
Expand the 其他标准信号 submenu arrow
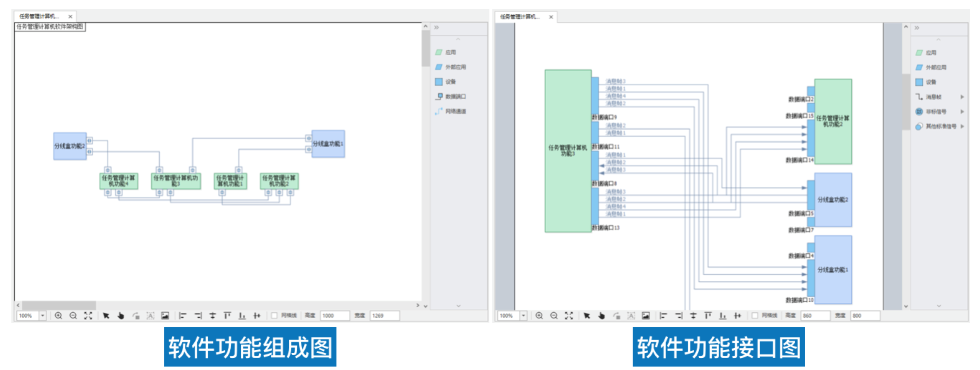[x=962, y=126]
